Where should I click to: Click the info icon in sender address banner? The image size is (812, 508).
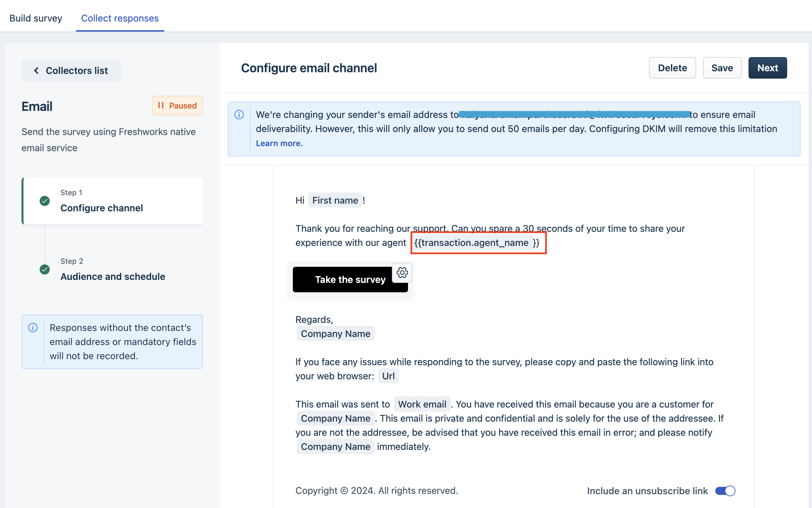(x=239, y=115)
